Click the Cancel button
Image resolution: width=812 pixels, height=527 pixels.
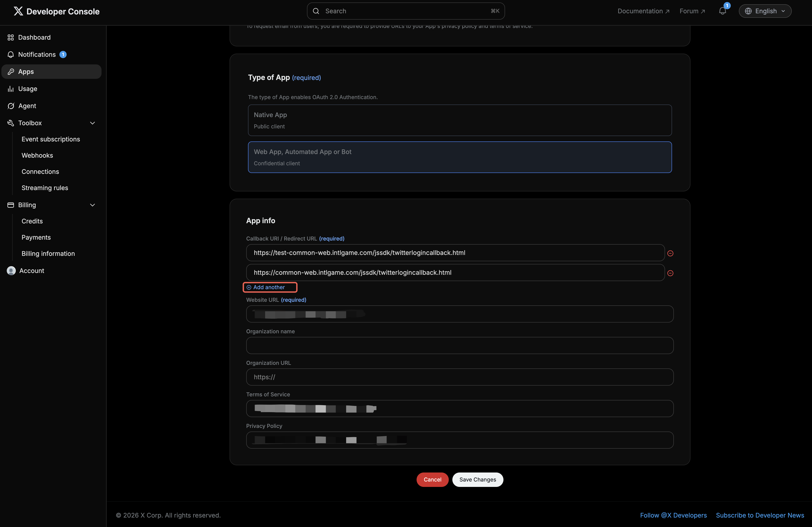[432, 479]
